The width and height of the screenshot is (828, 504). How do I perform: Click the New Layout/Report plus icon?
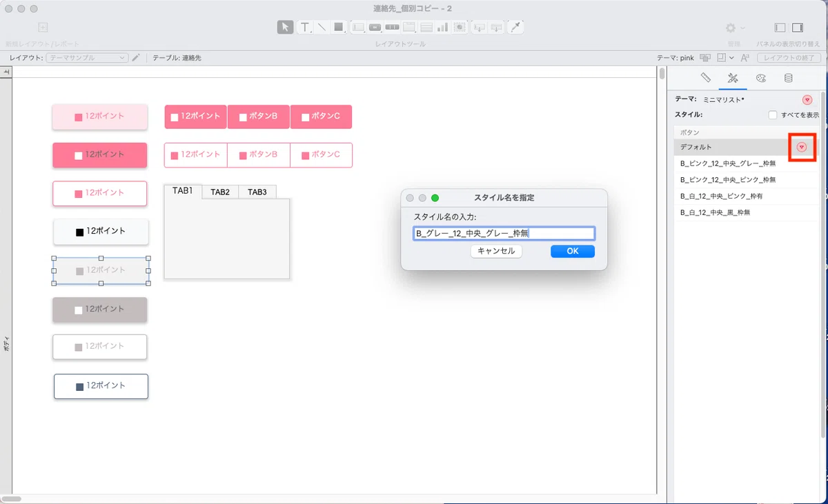point(42,28)
